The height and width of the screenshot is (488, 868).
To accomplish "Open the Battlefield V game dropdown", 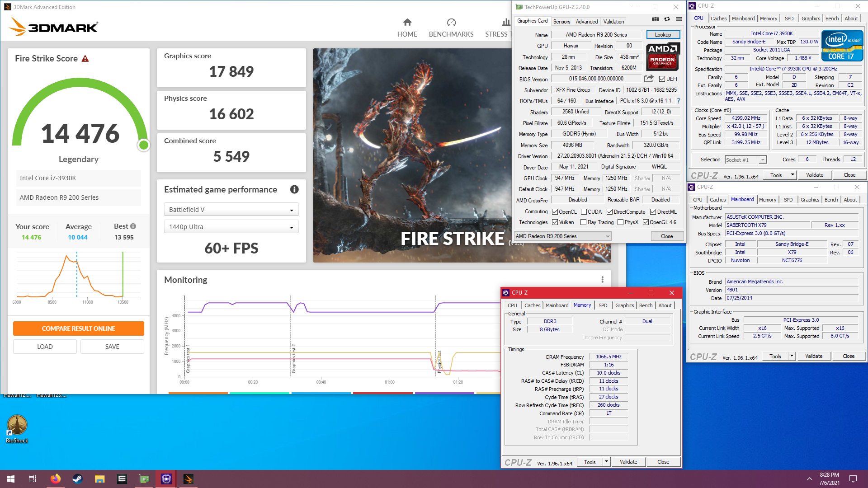I will pyautogui.click(x=231, y=210).
